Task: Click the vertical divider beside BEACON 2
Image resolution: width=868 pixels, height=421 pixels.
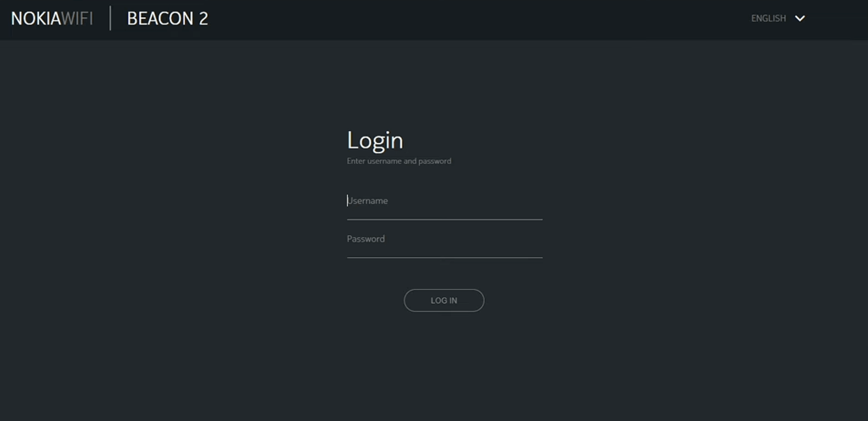Action: tap(110, 19)
